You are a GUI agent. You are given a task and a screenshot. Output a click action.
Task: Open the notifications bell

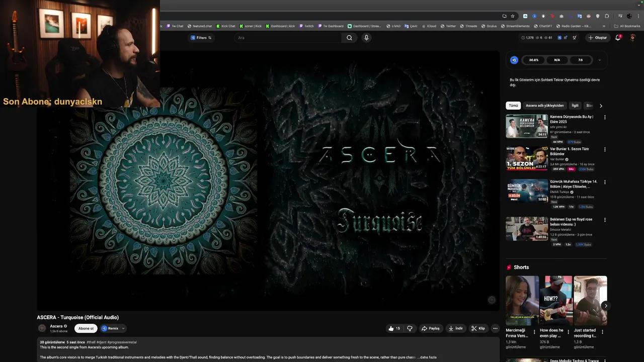(618, 38)
